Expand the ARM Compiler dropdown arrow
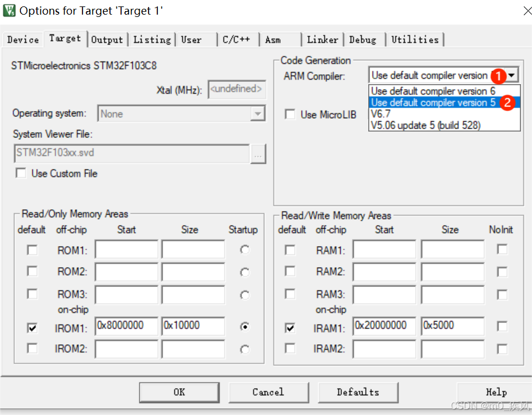532x415 pixels. click(x=512, y=75)
